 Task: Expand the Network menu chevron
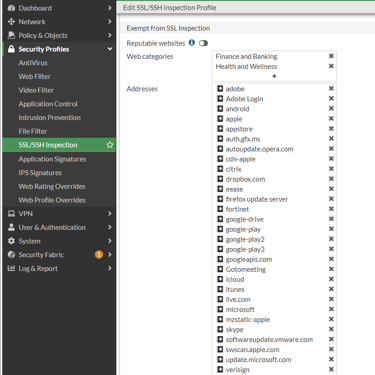pyautogui.click(x=109, y=22)
